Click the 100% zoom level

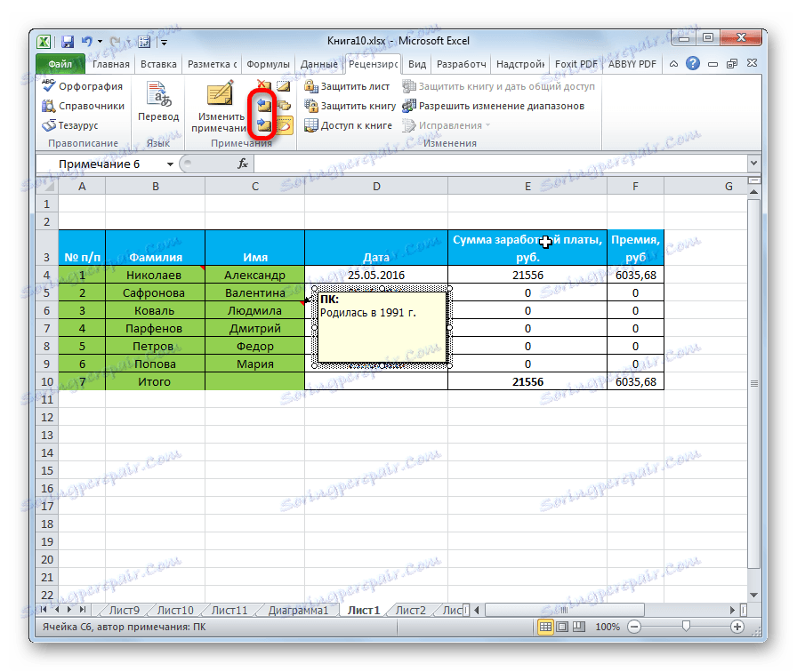tap(608, 627)
